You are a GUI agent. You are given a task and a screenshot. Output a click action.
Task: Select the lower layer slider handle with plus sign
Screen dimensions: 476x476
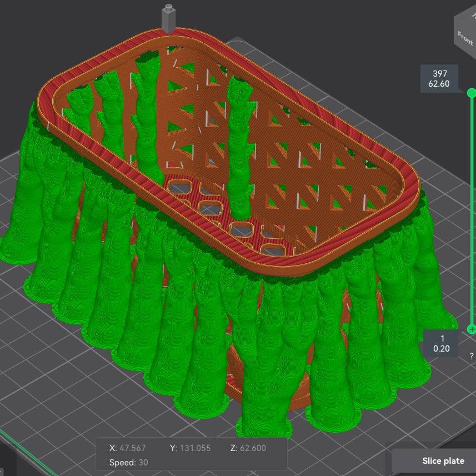472,329
